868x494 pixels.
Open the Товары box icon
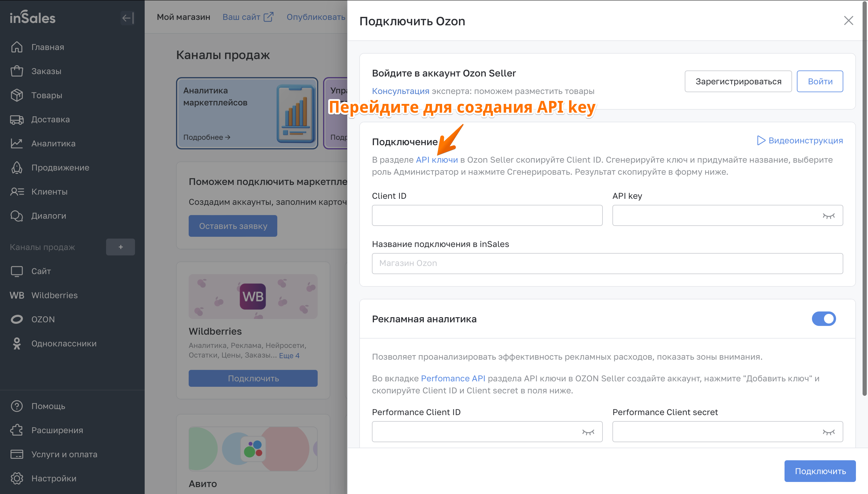17,95
